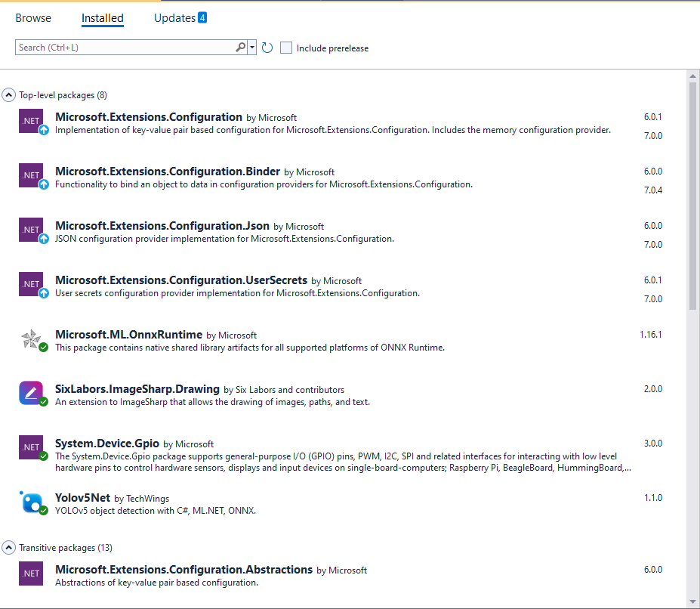
Task: Click the Microsoft.Extensions.Configuration.UserSecrets package icon
Action: coord(31,284)
